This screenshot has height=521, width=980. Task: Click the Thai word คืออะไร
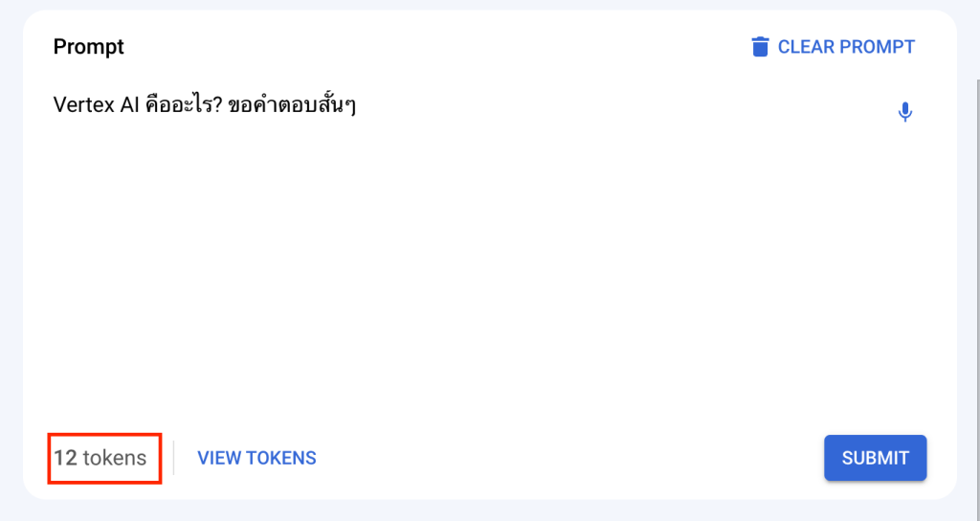pos(179,105)
